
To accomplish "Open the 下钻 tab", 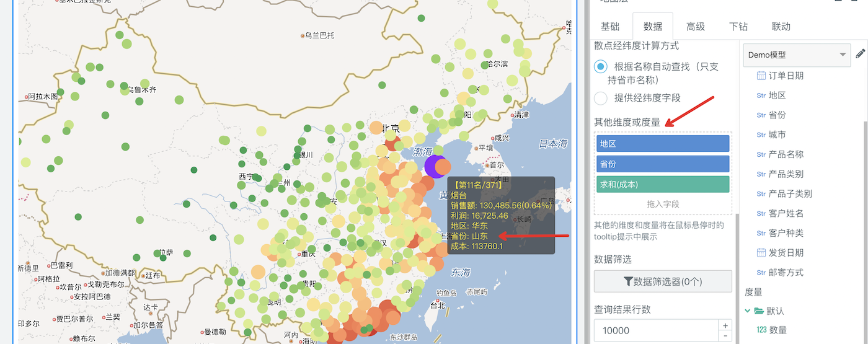I will click(x=738, y=27).
